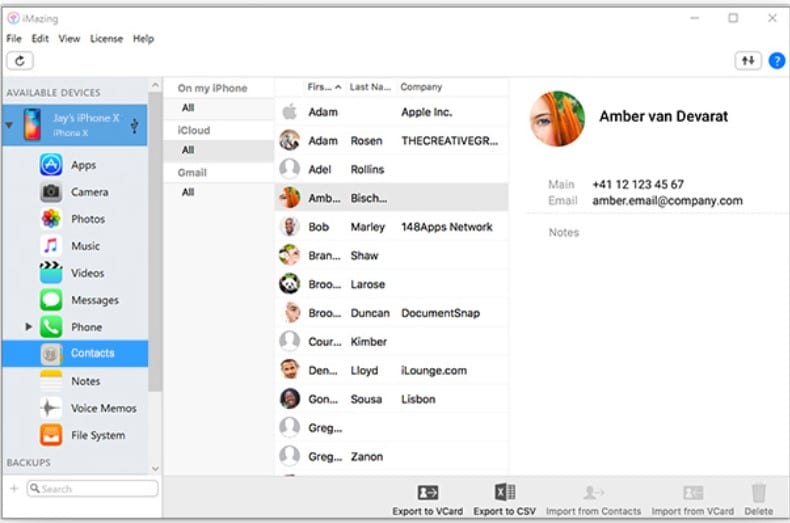The width and height of the screenshot is (790, 523).
Task: Click Export to VCard button
Action: point(427,499)
